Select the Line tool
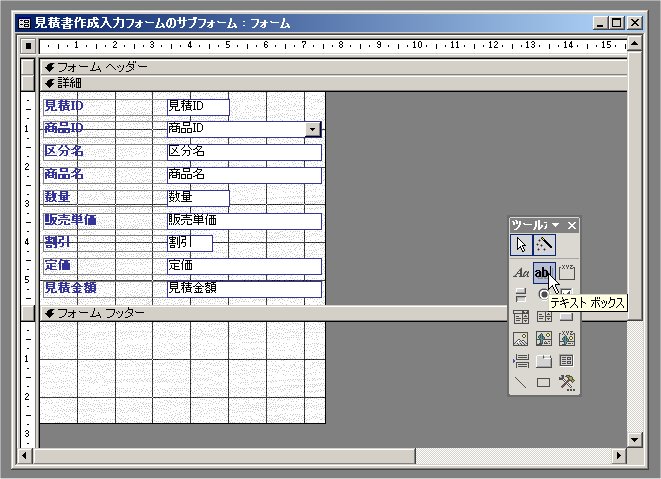661x479 pixels. (x=521, y=382)
